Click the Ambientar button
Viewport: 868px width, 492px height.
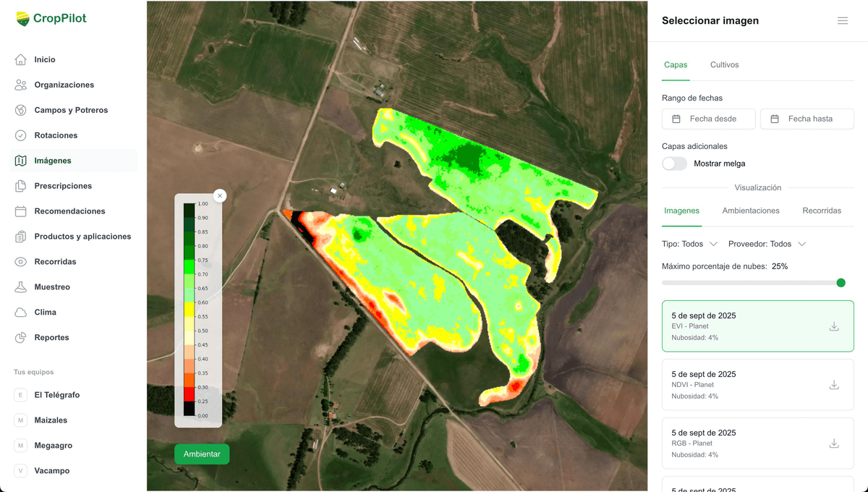click(x=202, y=454)
